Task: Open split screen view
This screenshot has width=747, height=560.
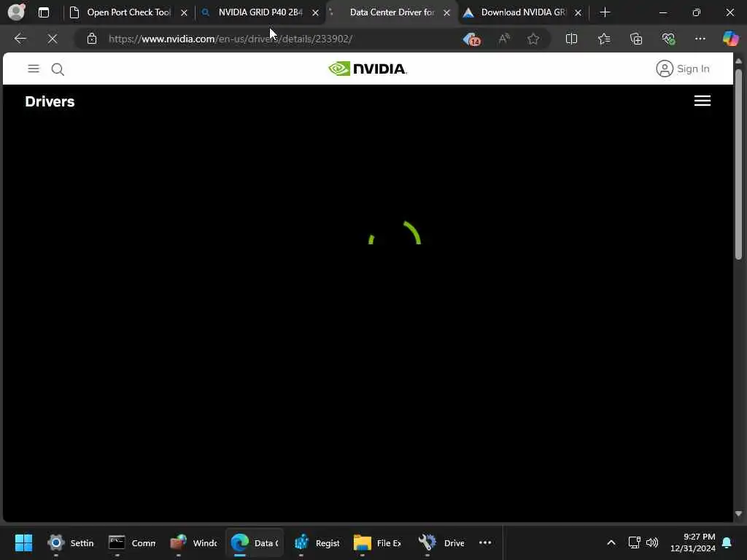Action: point(571,39)
